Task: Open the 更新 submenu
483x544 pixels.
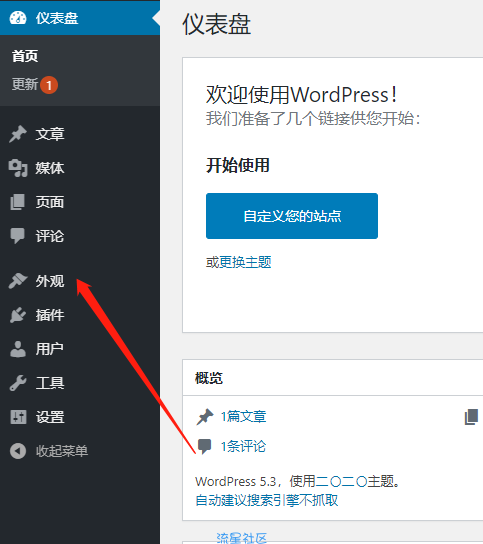Action: pos(25,84)
